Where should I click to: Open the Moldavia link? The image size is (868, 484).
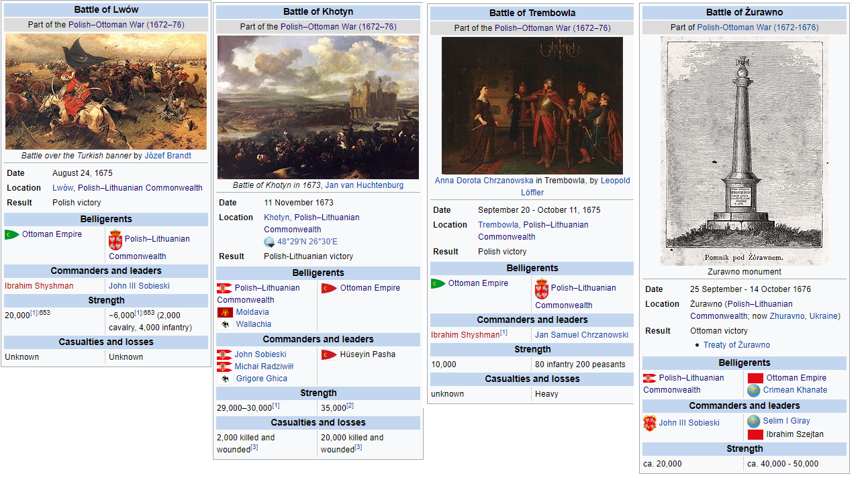[252, 312]
